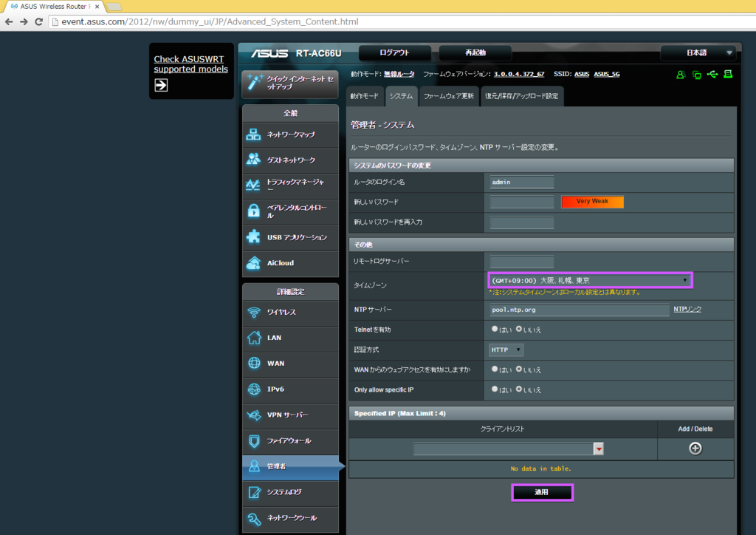Open the ファイアウォール shield icon
This screenshot has height=535, width=756.
(254, 440)
